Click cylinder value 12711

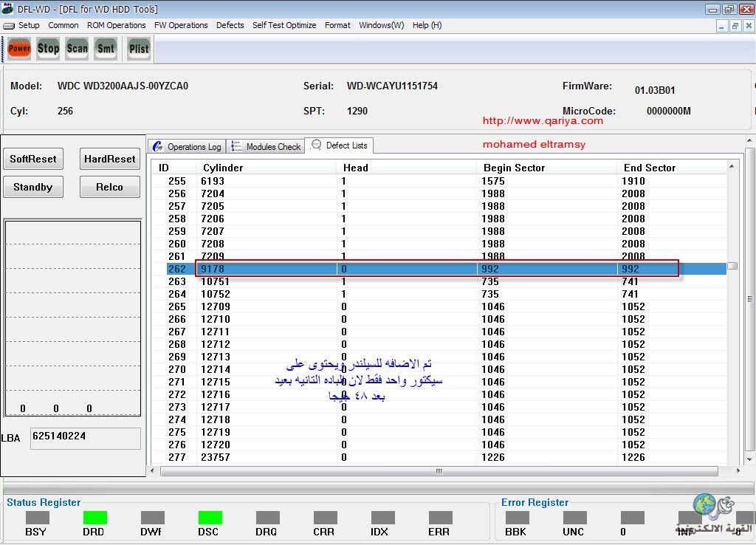216,332
